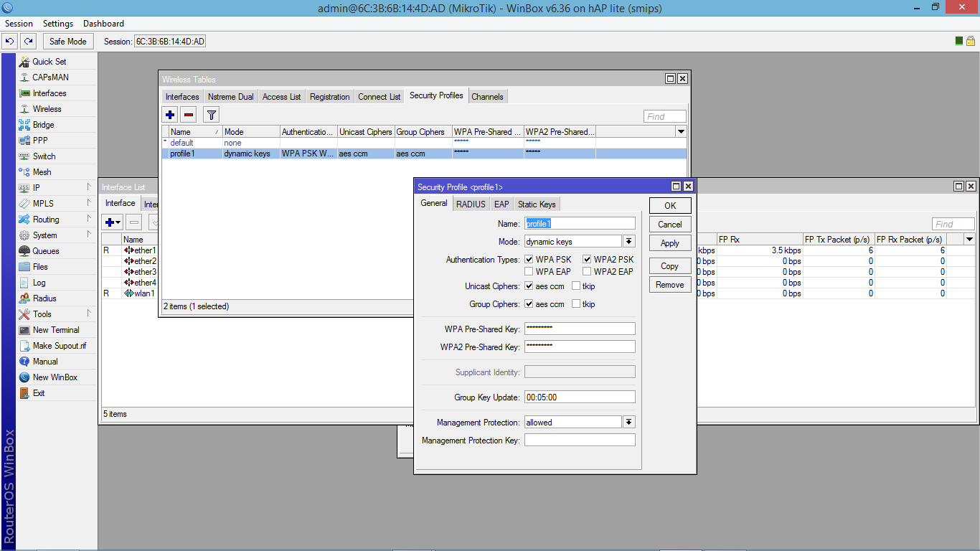Switch to the RADIUS tab
Image resolution: width=980 pixels, height=551 pixels.
tap(471, 204)
